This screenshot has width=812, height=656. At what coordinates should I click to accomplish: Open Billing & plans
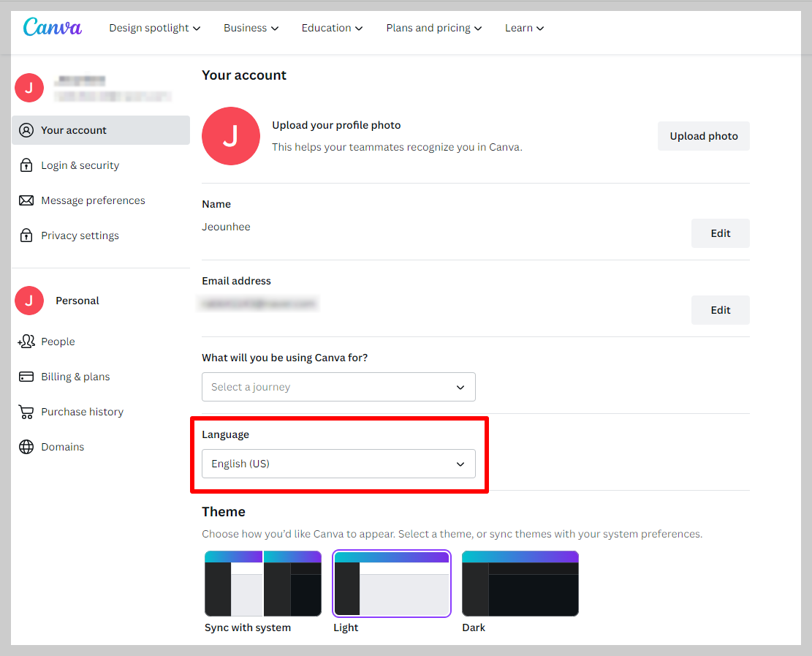pos(101,377)
